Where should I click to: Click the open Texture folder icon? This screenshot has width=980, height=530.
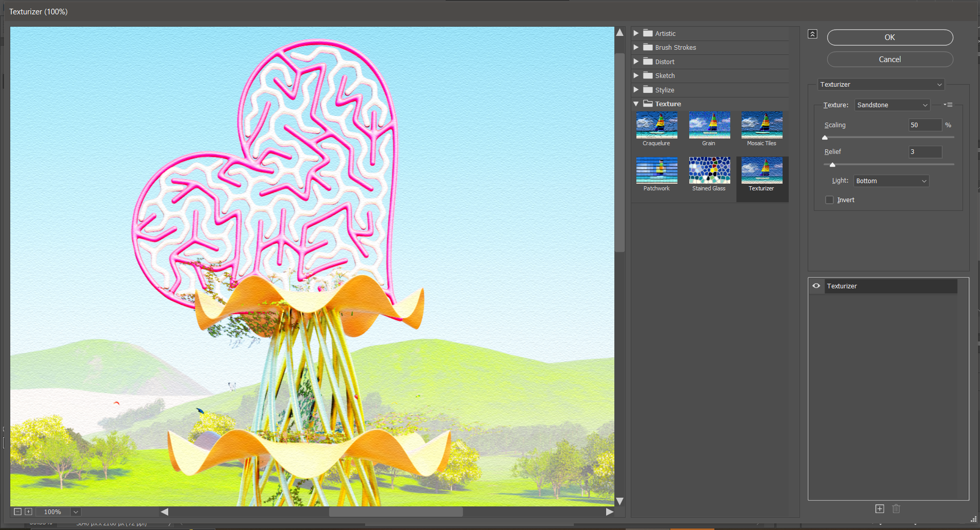click(648, 103)
